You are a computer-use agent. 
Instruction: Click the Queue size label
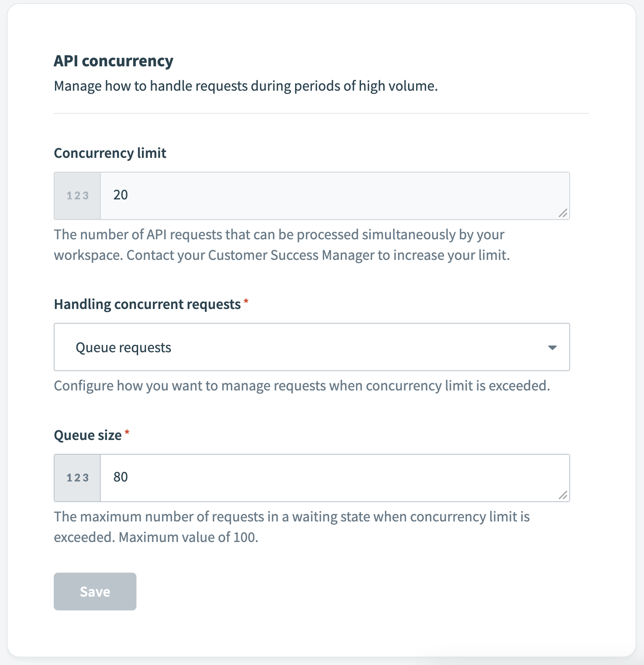tap(89, 435)
